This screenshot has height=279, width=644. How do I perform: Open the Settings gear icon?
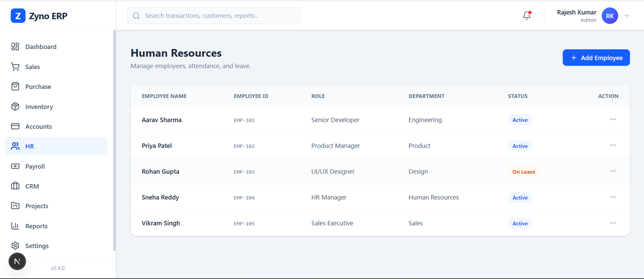pyautogui.click(x=15, y=246)
